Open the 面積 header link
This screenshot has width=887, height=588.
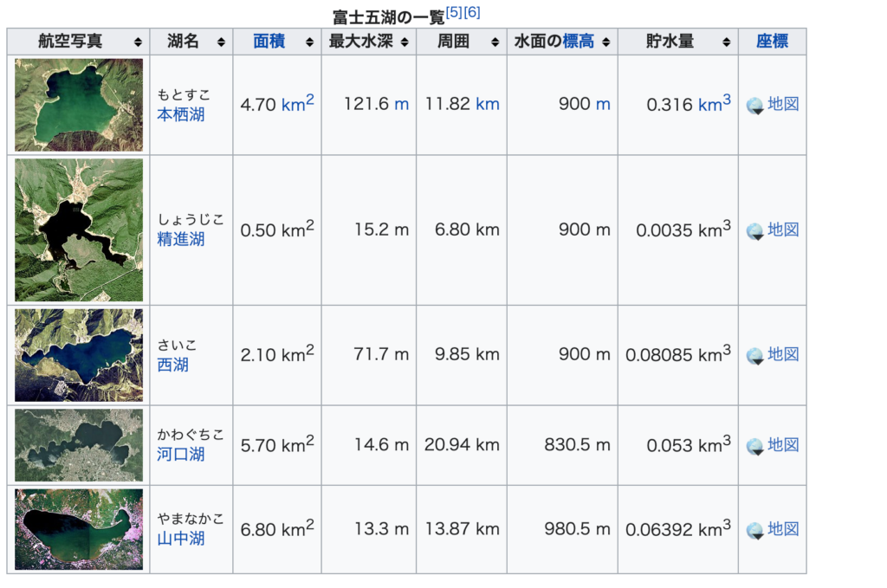click(269, 41)
